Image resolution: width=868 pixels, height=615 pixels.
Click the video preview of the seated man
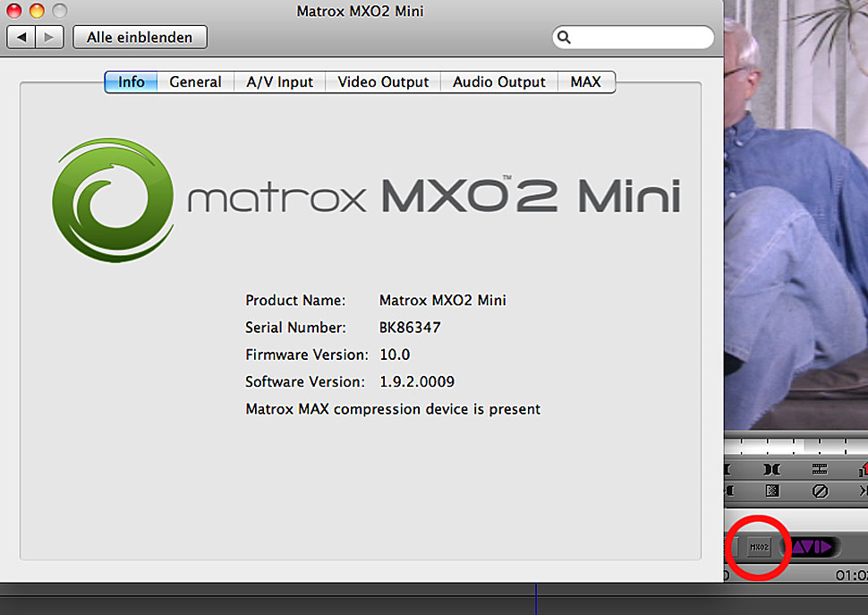[x=795, y=215]
